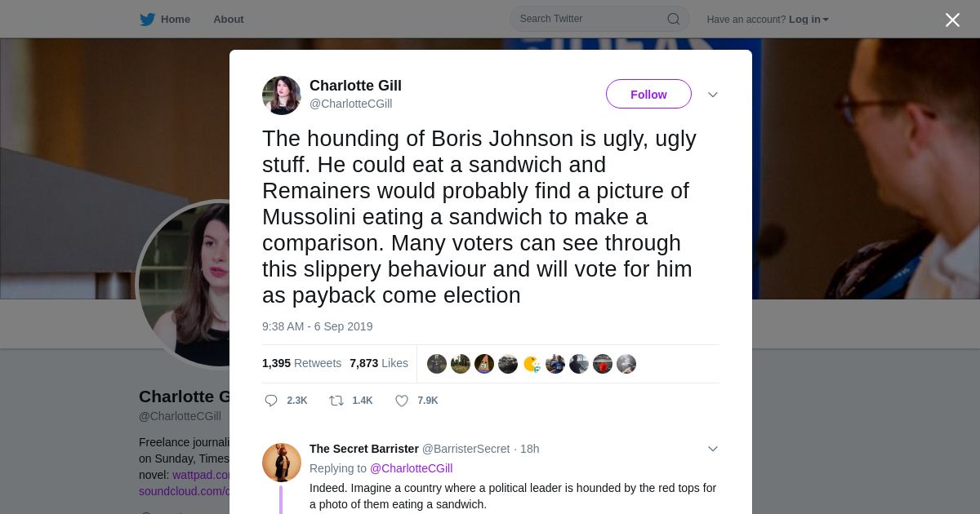Go to the Home tab
The height and width of the screenshot is (514, 980).
[x=175, y=20]
